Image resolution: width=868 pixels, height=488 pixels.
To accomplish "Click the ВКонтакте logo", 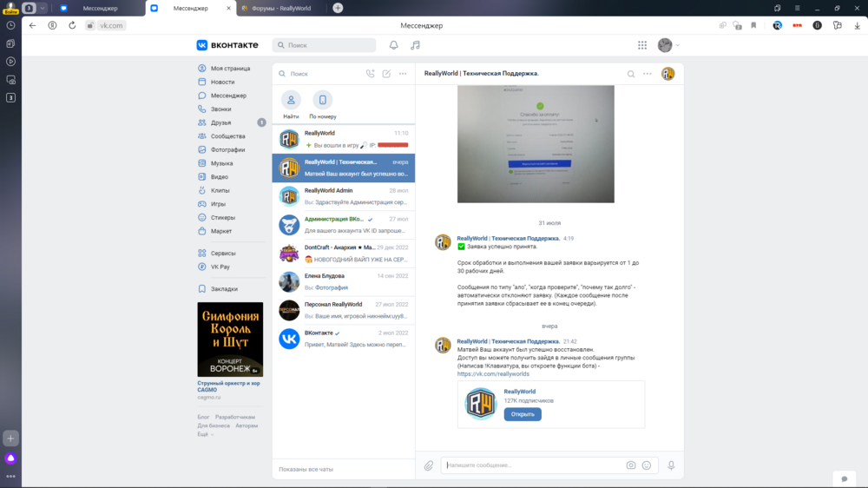I will pos(227,45).
